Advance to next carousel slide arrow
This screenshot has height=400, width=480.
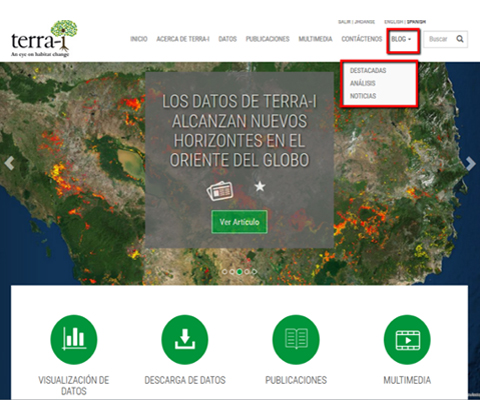pyautogui.click(x=471, y=163)
